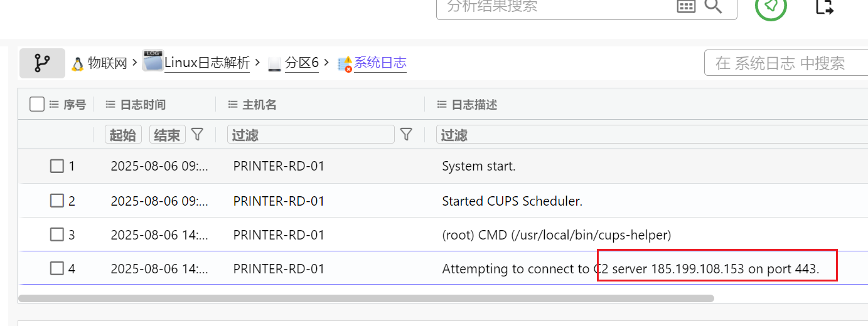
Task: Tick the checkbox for row 4
Action: coord(57,269)
